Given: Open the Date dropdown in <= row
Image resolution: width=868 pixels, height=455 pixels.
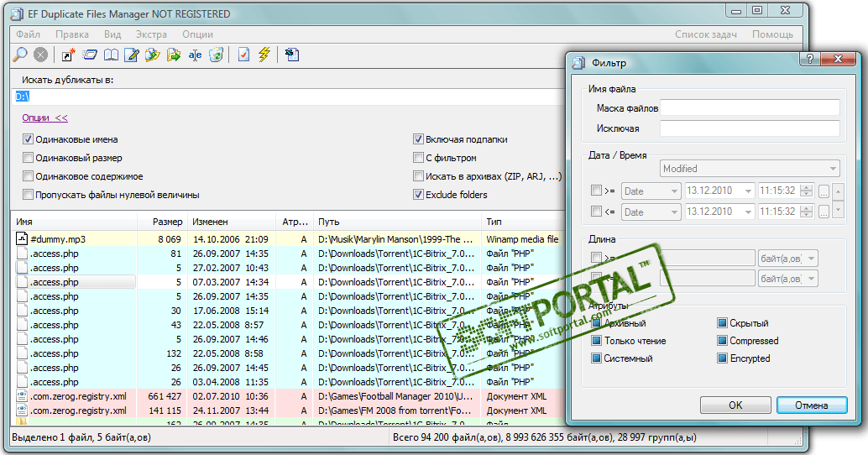Looking at the screenshot, I should click(x=651, y=212).
